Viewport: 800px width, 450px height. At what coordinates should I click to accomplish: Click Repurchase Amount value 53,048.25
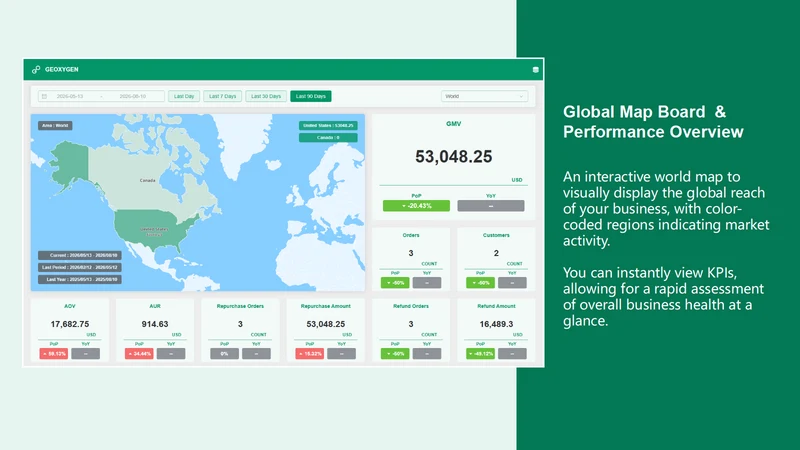pyautogui.click(x=326, y=324)
